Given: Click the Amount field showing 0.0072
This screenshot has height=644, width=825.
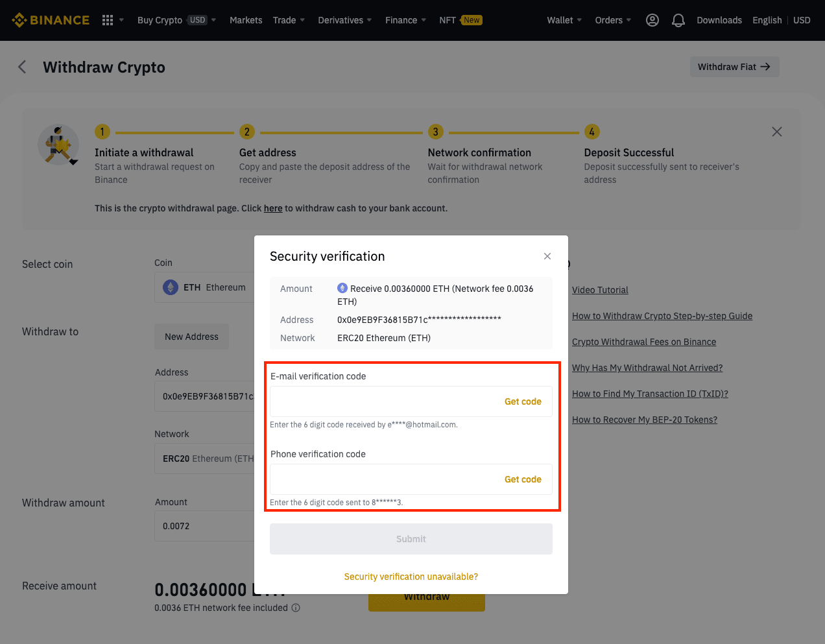Looking at the screenshot, I should pyautogui.click(x=204, y=526).
